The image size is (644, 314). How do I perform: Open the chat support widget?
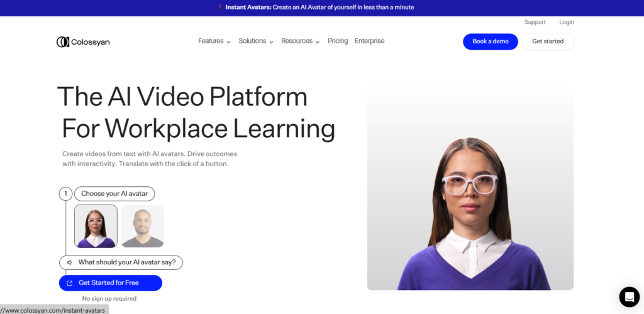pos(629,297)
